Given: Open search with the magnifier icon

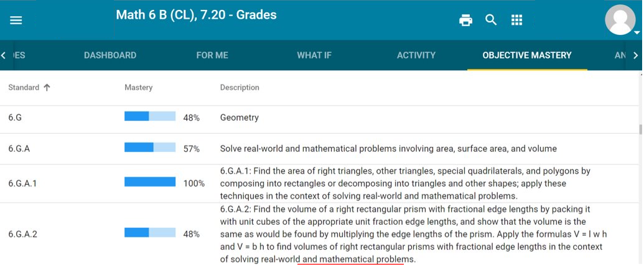Looking at the screenshot, I should [x=491, y=20].
